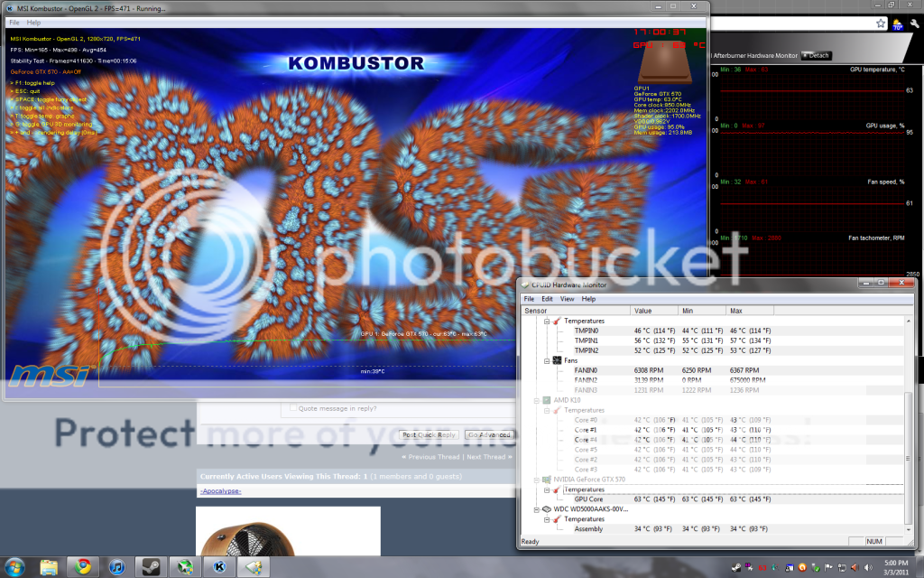Click the Kombustor title bar app icon
Screen dimensions: 924x578
(9, 7)
